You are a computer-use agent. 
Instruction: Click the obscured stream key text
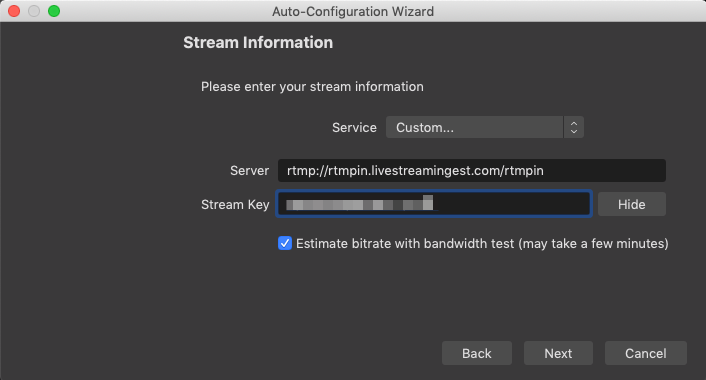pyautogui.click(x=359, y=203)
